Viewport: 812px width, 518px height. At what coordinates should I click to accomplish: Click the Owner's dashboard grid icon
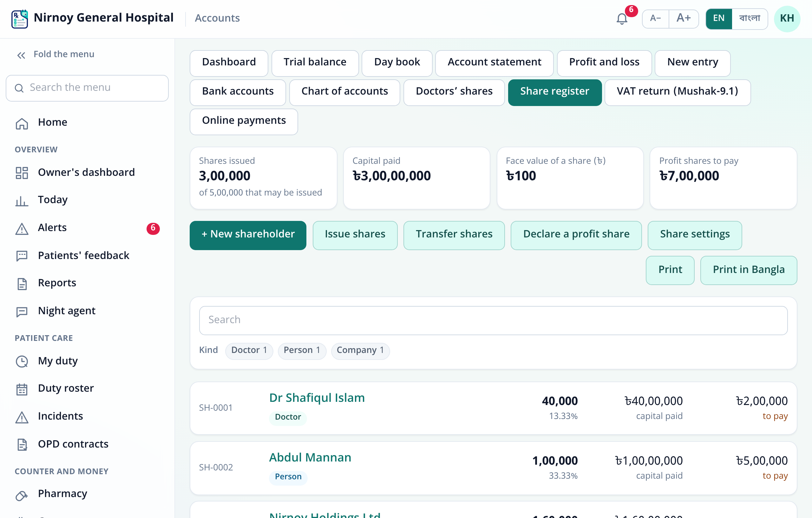click(x=22, y=173)
